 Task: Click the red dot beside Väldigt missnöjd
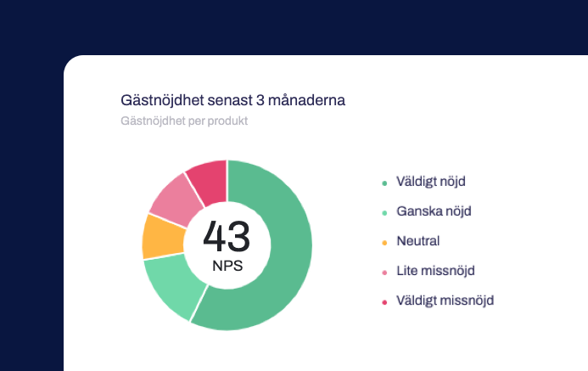click(x=384, y=302)
